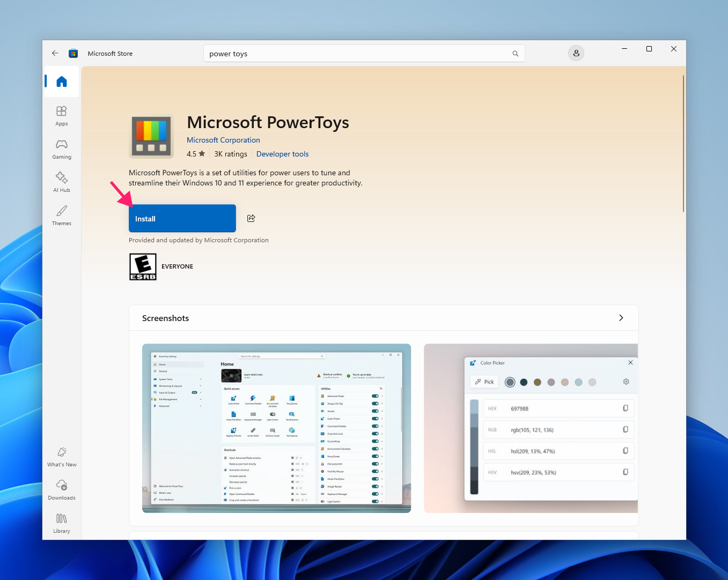View the 3K ratings
Image resolution: width=728 pixels, height=580 pixels.
point(231,154)
